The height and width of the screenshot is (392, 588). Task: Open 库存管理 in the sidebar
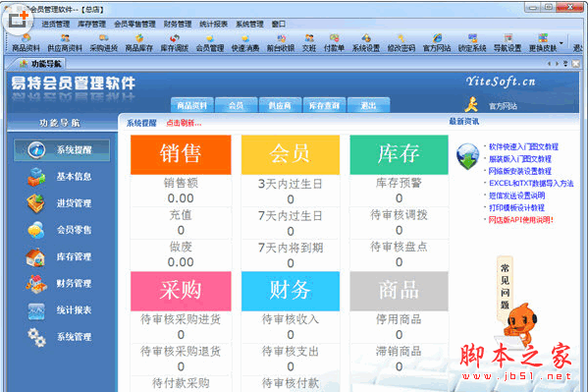pos(60,256)
